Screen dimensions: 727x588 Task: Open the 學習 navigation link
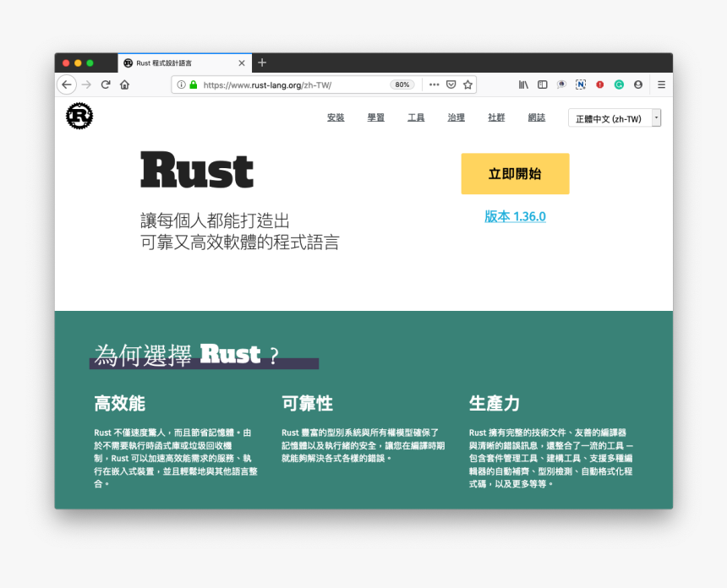point(375,117)
